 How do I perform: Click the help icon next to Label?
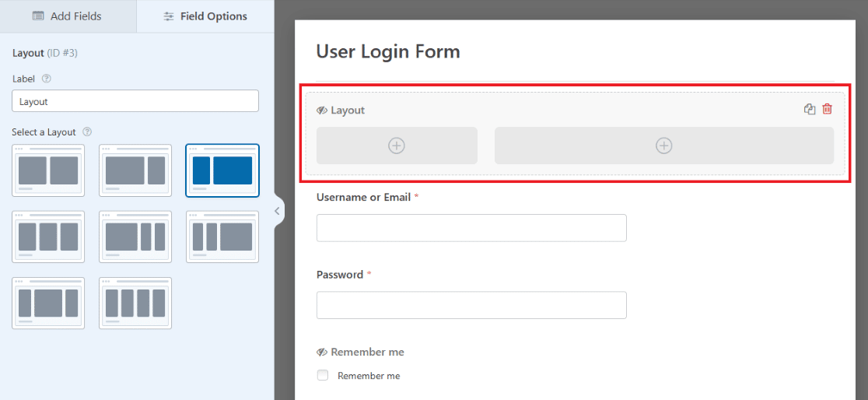[47, 79]
